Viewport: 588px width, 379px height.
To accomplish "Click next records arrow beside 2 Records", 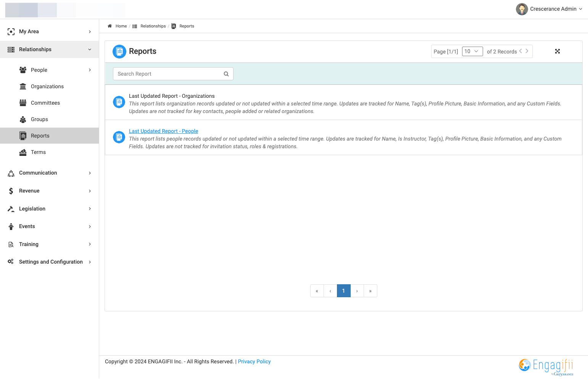I will (527, 51).
